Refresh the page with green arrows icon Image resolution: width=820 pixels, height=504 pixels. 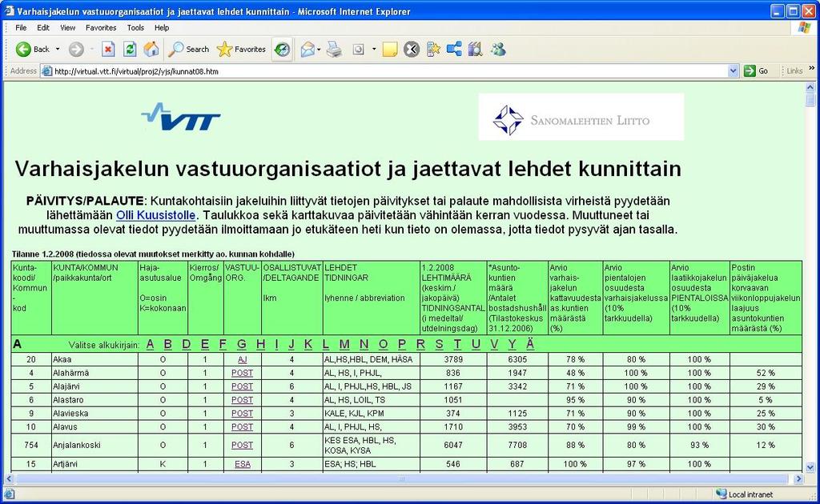[x=130, y=49]
